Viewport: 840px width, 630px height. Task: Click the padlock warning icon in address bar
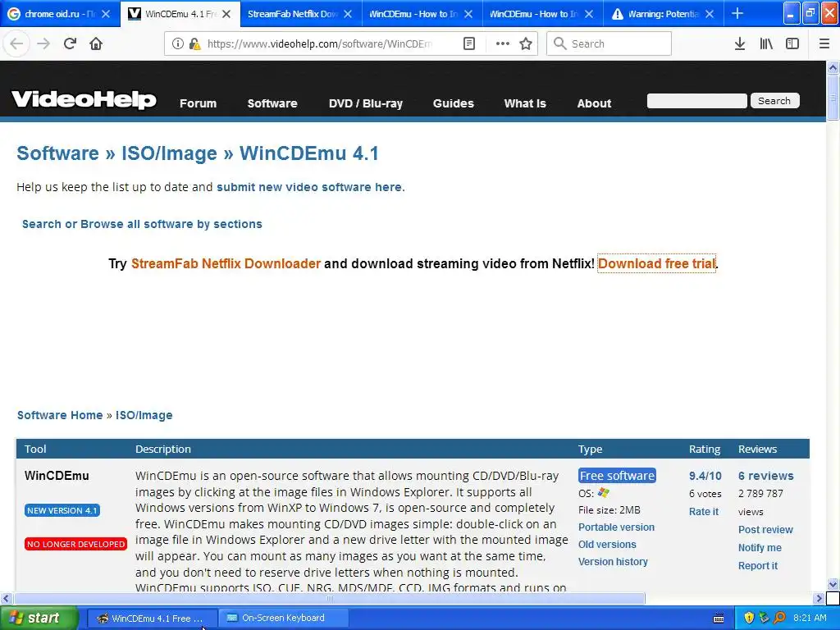pos(194,43)
